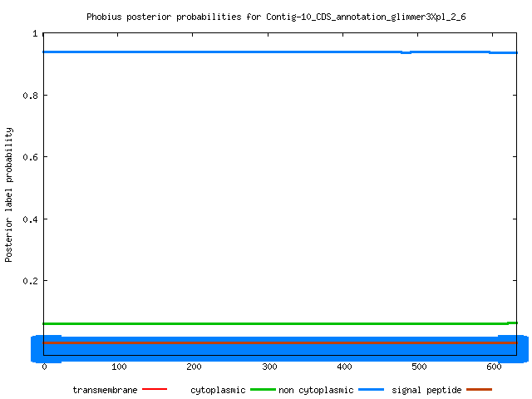Click the transmembrane red legend line
Image resolution: width=532 pixels, height=399 pixels.
(155, 389)
